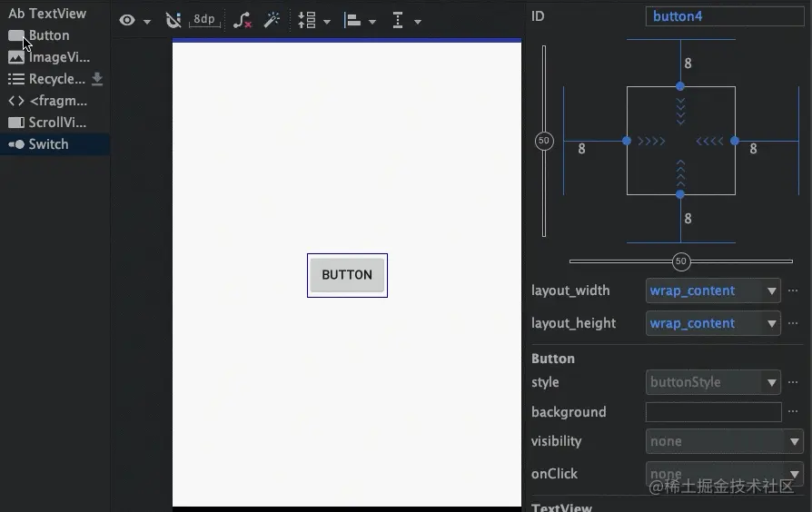812x512 pixels.
Task: Click the horizontal bias slider handle 50
Action: tap(681, 261)
